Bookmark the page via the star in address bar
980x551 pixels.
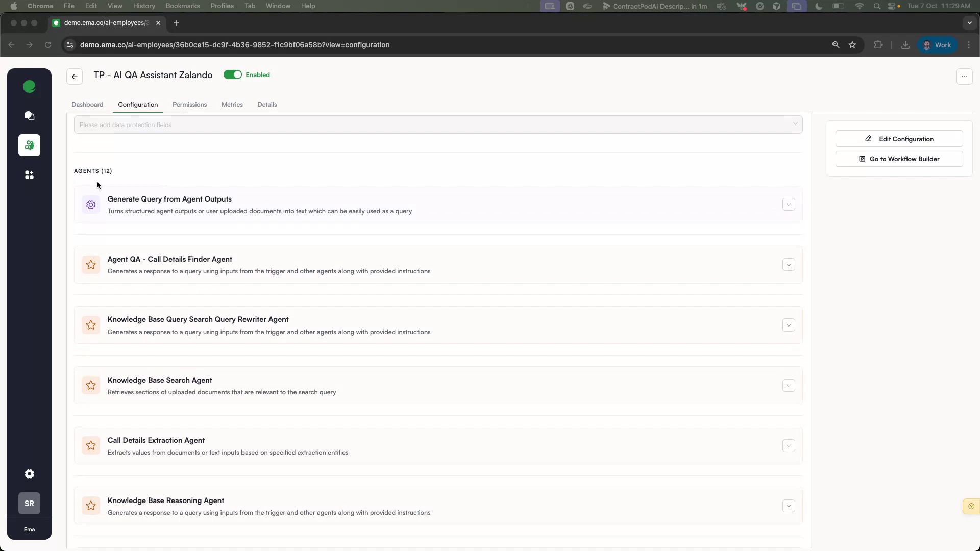[852, 45]
